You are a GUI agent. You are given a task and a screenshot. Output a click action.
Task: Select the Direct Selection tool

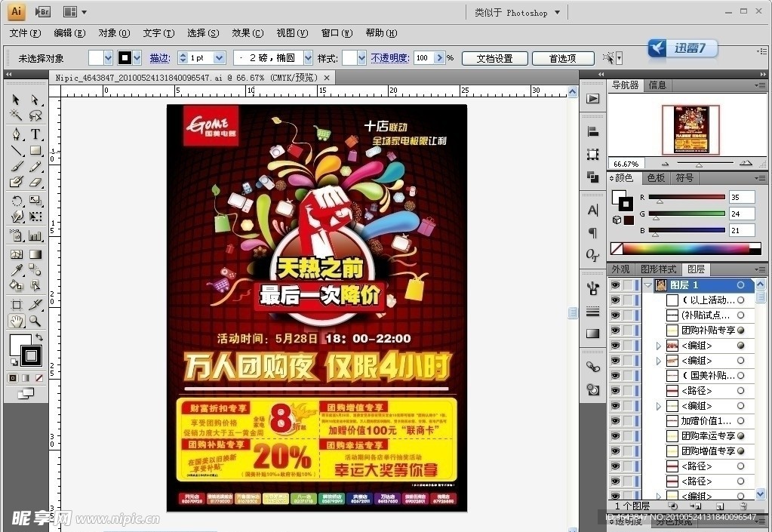tap(35, 100)
